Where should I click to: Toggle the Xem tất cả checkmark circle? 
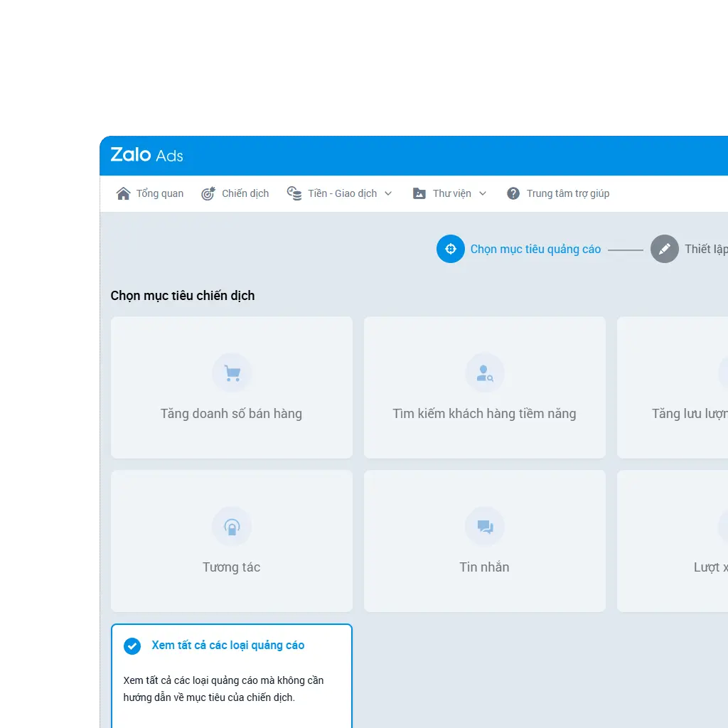pos(132,646)
